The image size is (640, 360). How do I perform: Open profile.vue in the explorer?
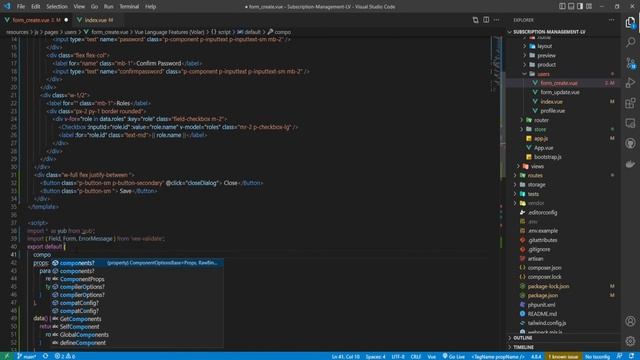553,111
